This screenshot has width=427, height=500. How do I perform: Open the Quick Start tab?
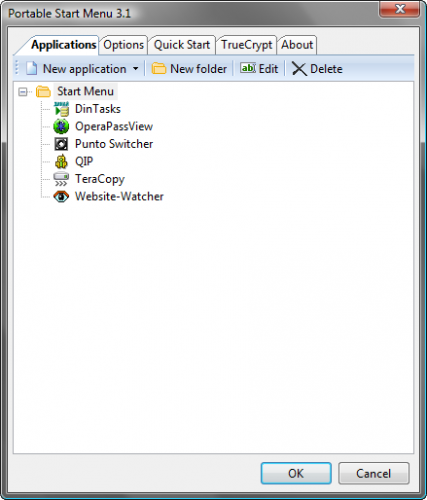point(182,45)
